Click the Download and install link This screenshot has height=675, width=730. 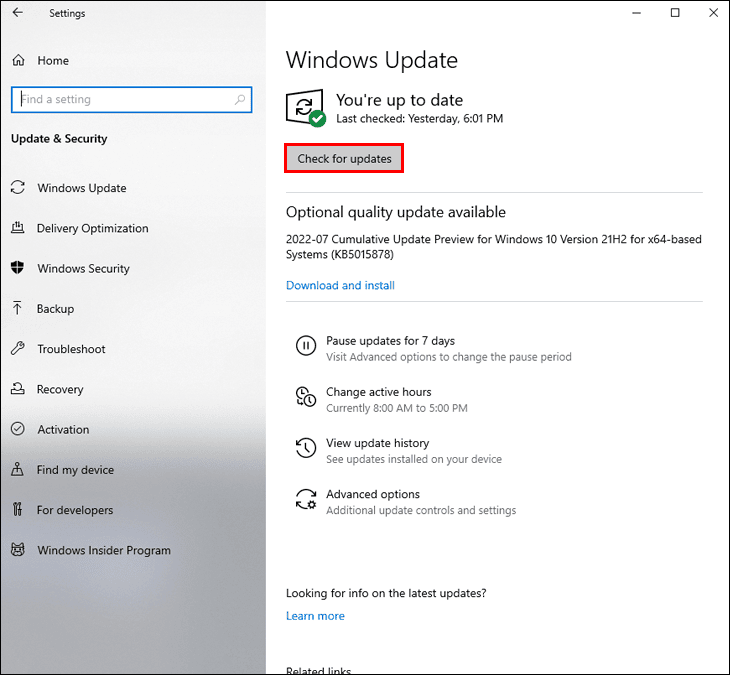[x=340, y=285]
